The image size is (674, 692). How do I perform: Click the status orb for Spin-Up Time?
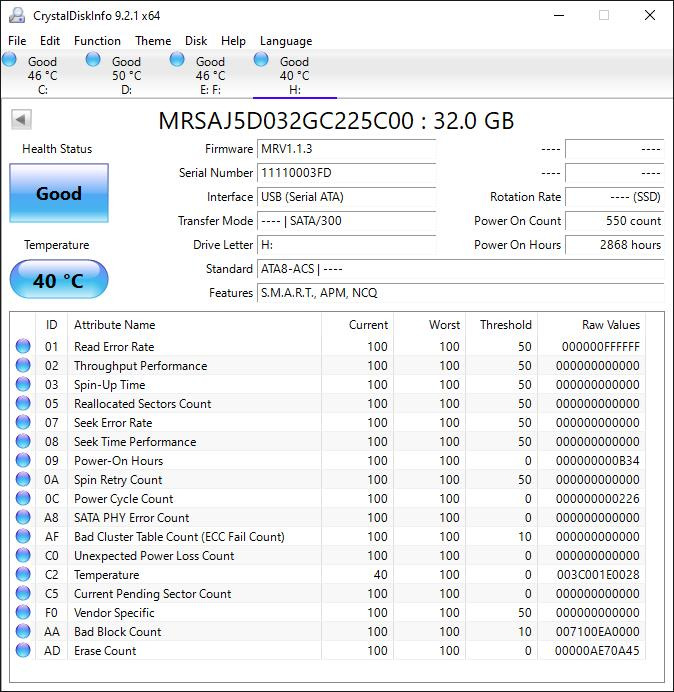click(23, 384)
